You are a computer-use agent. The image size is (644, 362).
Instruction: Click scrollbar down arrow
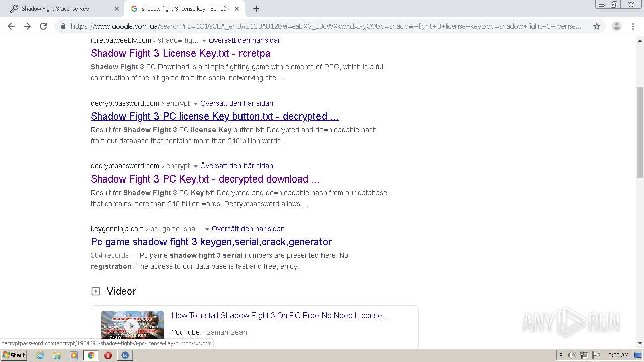(x=640, y=343)
